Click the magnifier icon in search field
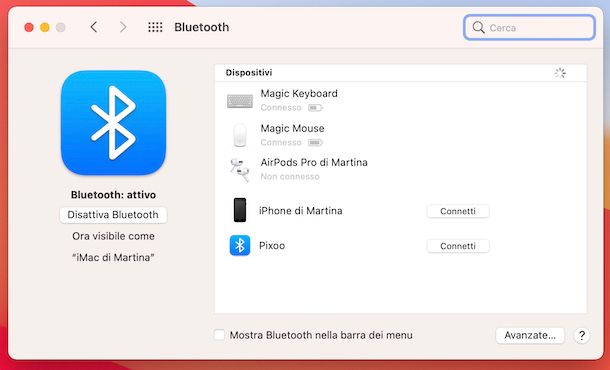This screenshot has width=610, height=370. tap(478, 27)
